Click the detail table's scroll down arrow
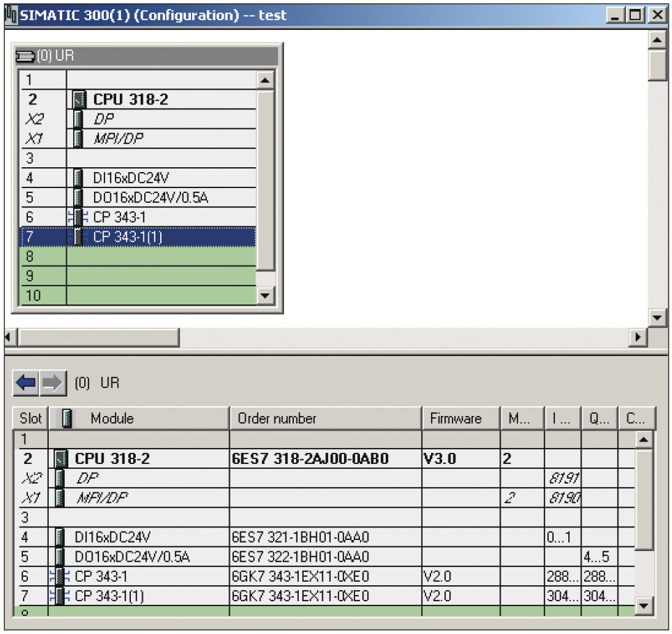The width and height of the screenshot is (672, 634). (x=643, y=606)
